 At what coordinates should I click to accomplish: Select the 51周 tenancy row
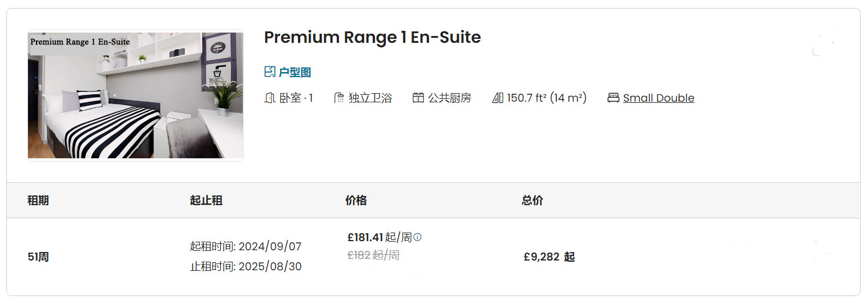(433, 257)
